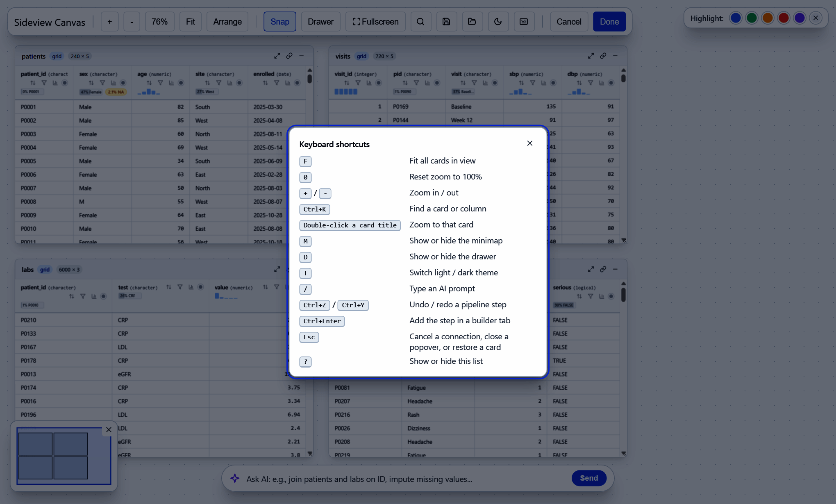This screenshot has height=504, width=836.
Task: Click the Arrange button
Action: coord(227,22)
